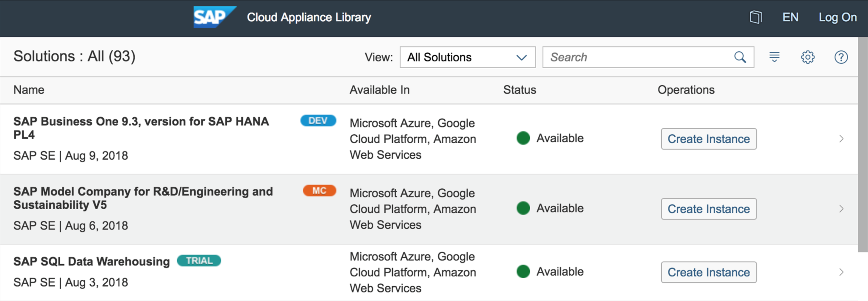Open the documentation book icon in header

(x=755, y=17)
